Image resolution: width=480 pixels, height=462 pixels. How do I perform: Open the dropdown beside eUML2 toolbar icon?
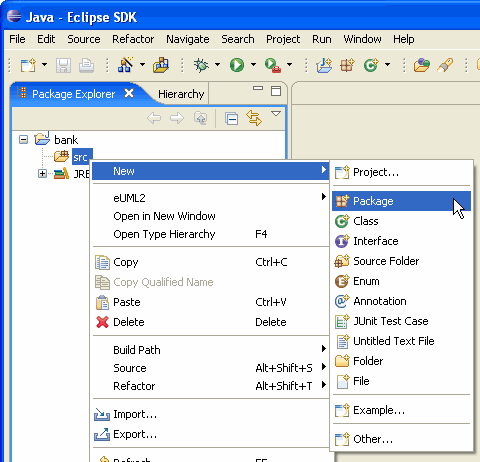pos(142,64)
